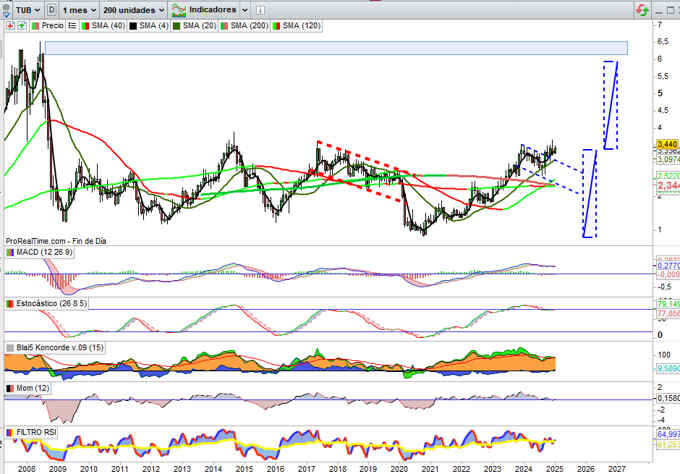
Task: Click the red-green refresh arrows icon
Action: 642,10
